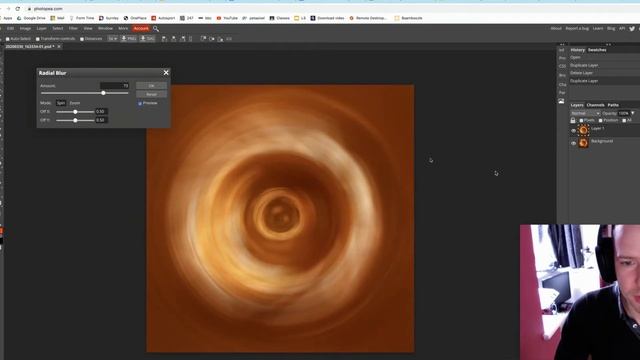Viewport: 640px width, 360px height.
Task: Select the History tab
Action: click(x=578, y=50)
